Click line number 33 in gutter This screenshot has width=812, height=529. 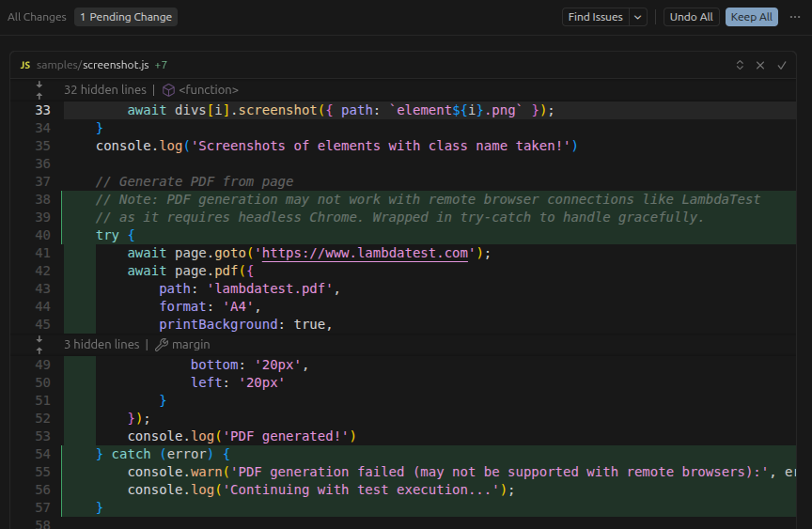coord(43,110)
